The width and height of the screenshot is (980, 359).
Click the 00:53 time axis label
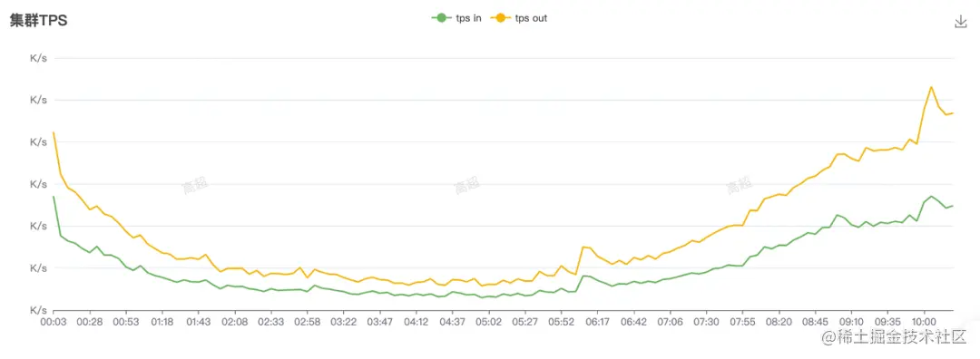pos(126,322)
